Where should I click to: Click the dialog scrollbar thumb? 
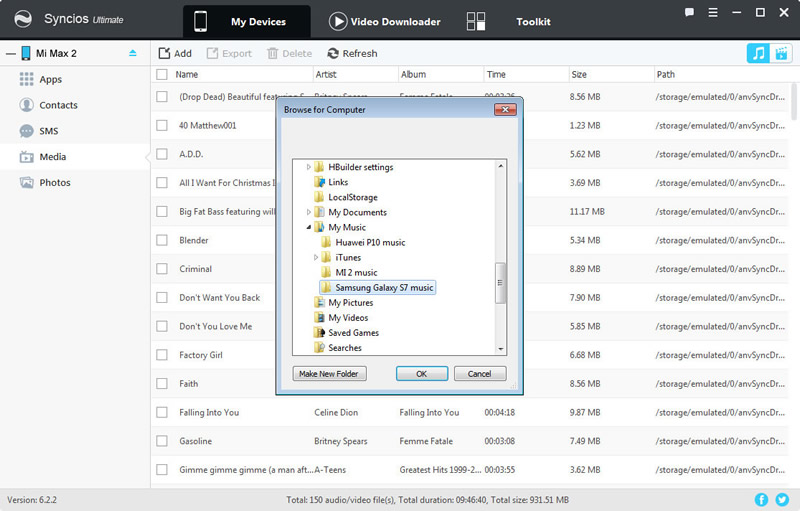point(501,283)
